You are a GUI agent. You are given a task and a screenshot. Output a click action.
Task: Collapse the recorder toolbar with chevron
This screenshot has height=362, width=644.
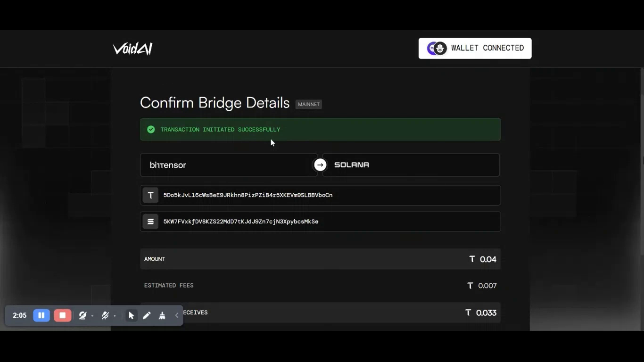point(177,315)
